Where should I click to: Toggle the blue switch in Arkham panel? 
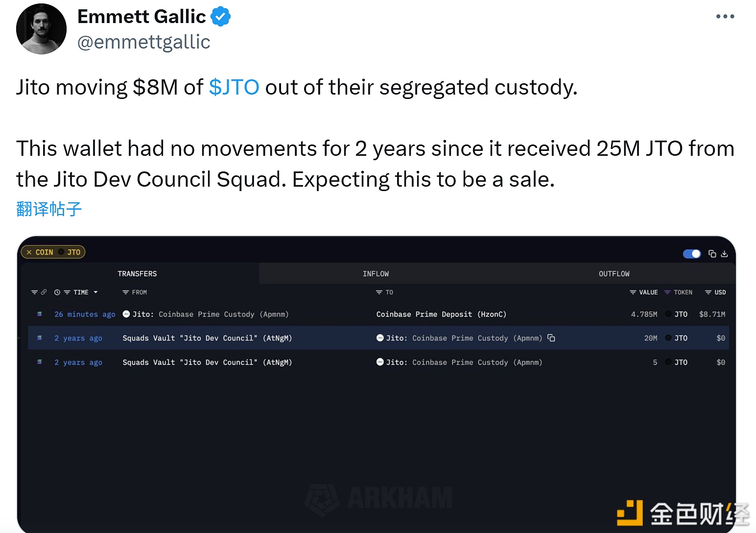(x=692, y=254)
